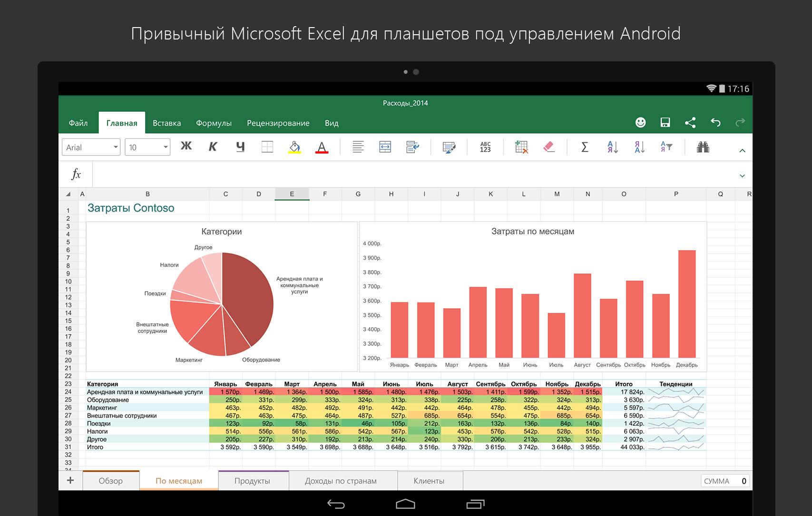This screenshot has width=812, height=516.
Task: Click the Undo arrow icon
Action: pos(715,123)
